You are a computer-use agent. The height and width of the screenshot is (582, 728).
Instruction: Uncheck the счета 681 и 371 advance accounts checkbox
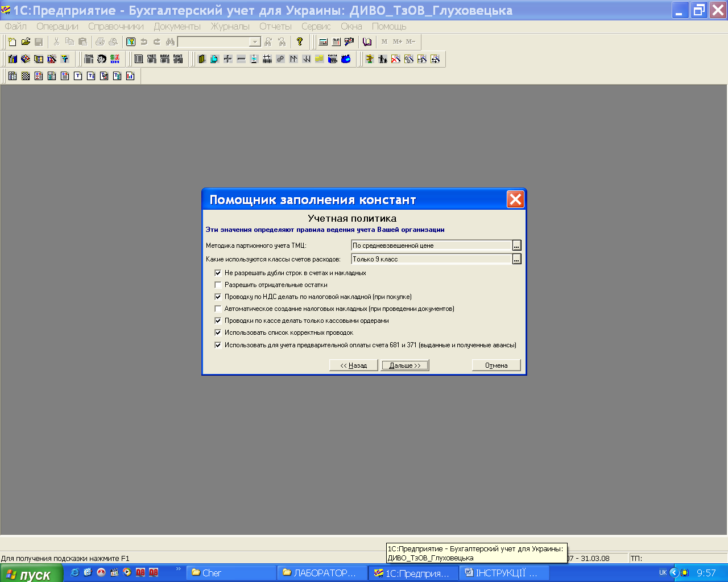218,345
